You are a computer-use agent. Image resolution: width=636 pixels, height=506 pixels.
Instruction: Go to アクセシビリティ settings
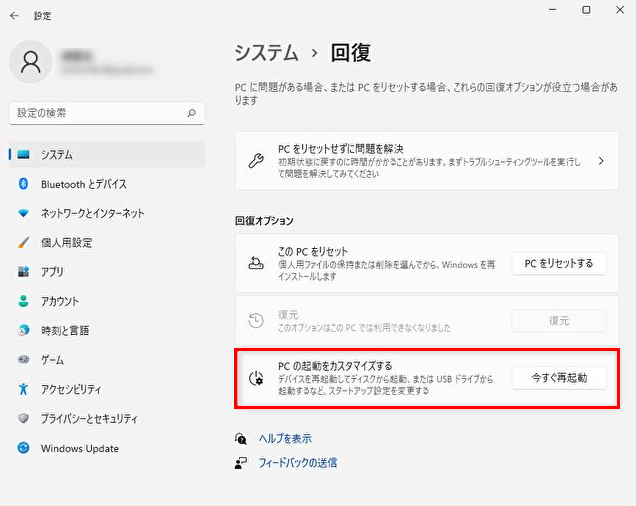click(x=107, y=389)
